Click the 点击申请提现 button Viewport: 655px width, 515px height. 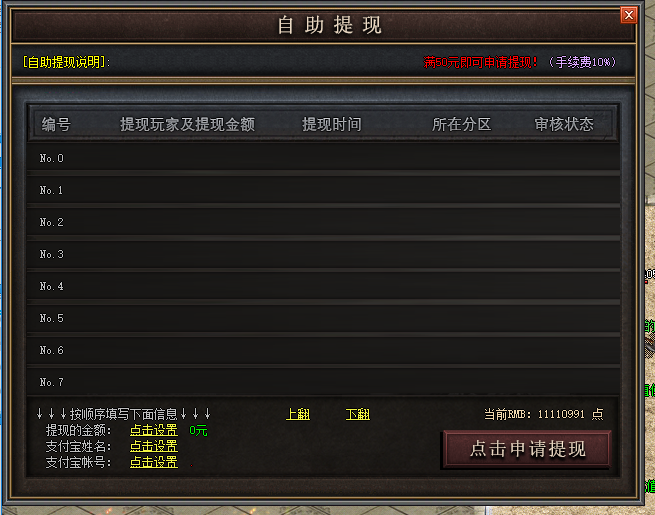pos(527,449)
